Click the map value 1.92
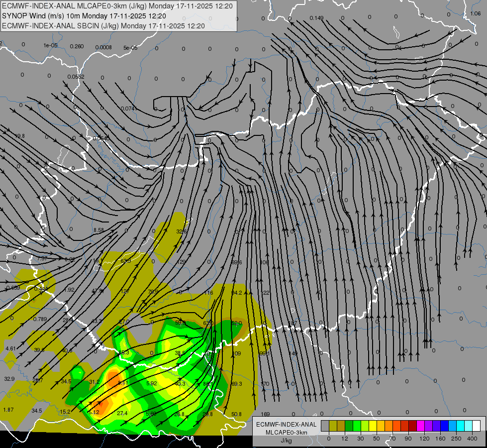 click(x=69, y=290)
